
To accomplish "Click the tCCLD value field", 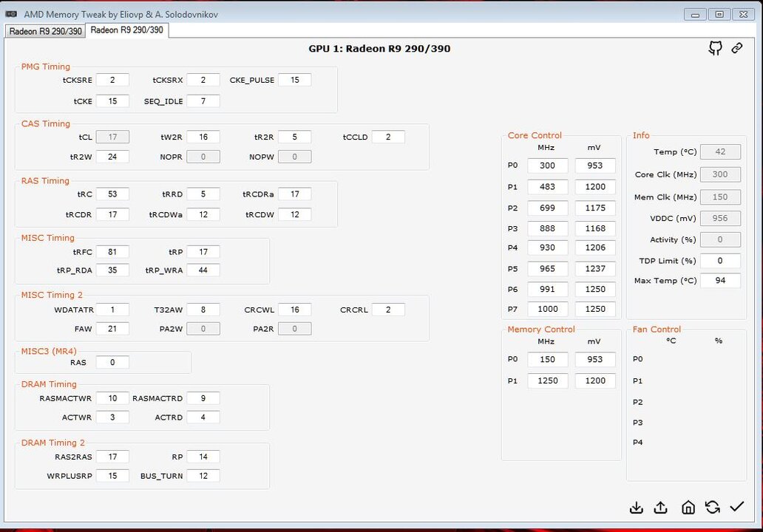I will (388, 137).
